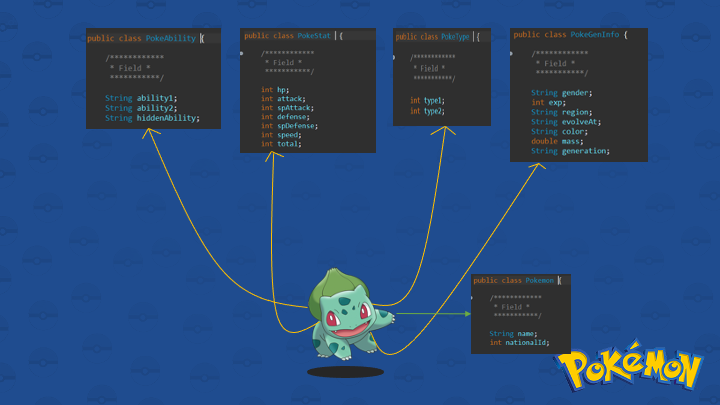The image size is (720, 405).
Task: Select the 'int attack;' line
Action: coord(283,99)
